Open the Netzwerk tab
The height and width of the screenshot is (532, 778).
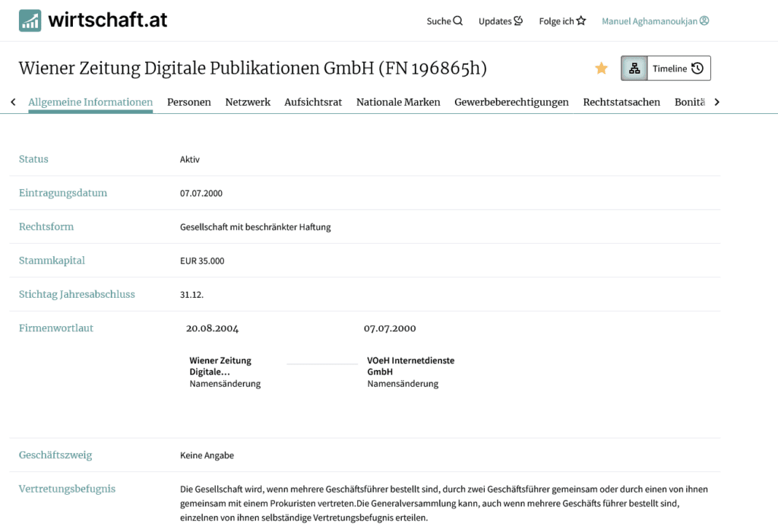[x=248, y=101]
